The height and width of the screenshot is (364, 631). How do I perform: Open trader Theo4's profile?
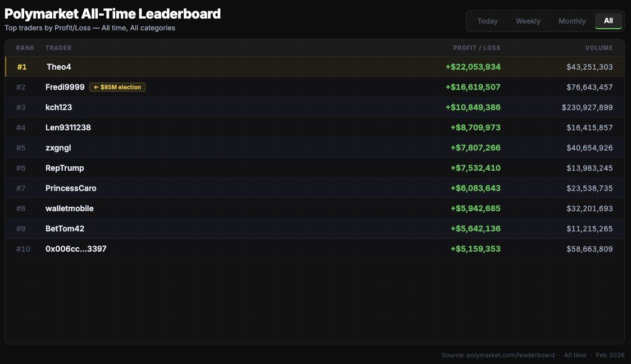click(x=58, y=67)
